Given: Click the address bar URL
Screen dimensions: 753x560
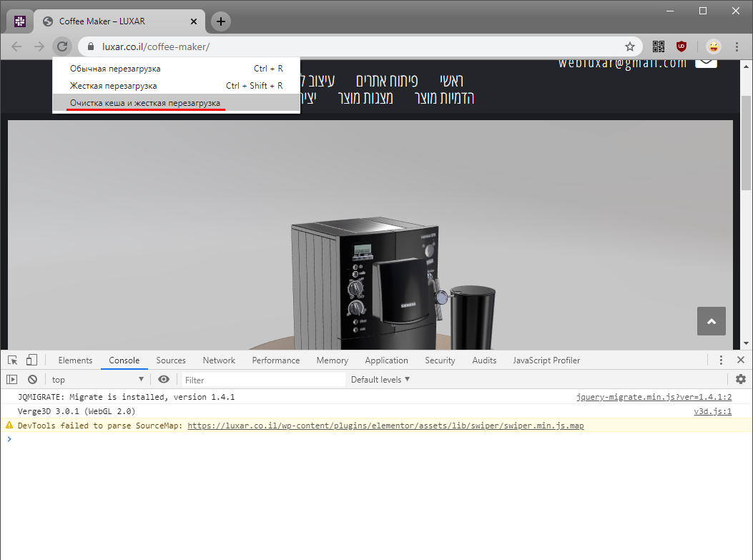Looking at the screenshot, I should click(156, 46).
